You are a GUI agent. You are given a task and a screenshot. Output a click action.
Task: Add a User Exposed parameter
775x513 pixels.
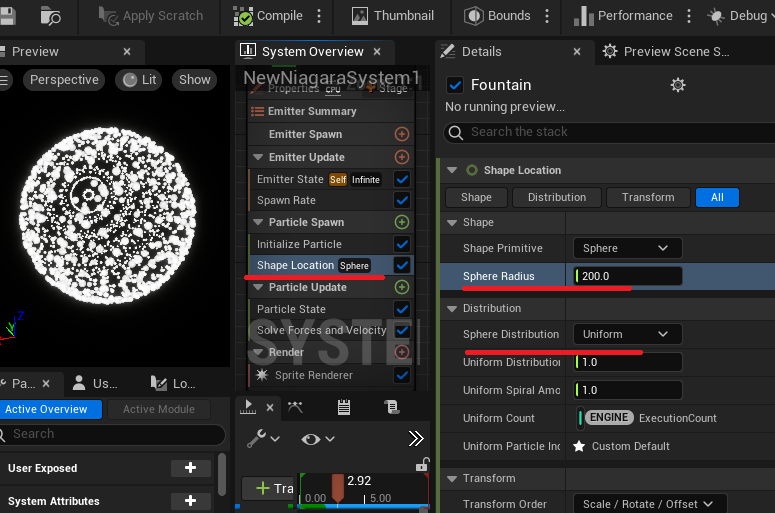pos(190,468)
